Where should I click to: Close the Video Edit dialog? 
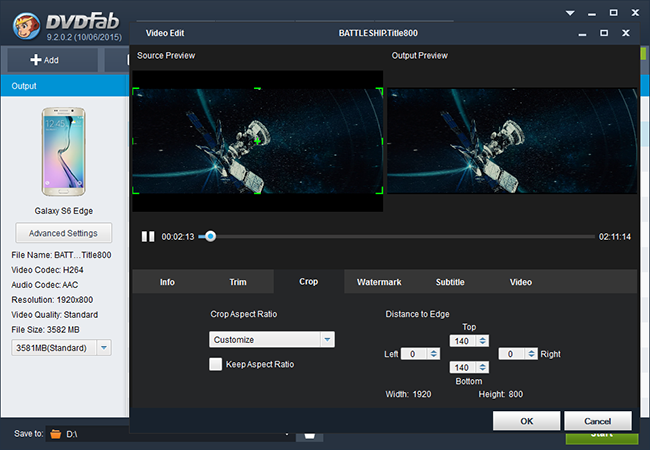point(626,33)
